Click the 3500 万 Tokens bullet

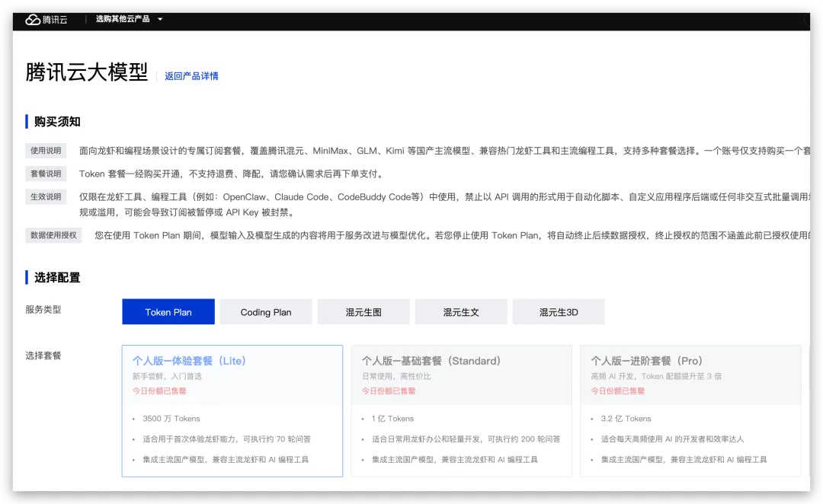pos(171,419)
